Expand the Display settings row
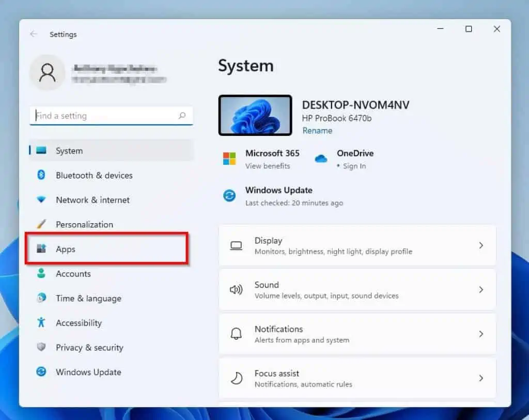 coord(481,245)
